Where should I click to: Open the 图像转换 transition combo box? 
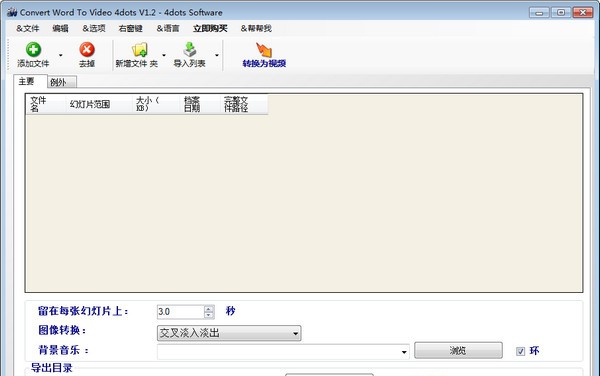[x=229, y=333]
